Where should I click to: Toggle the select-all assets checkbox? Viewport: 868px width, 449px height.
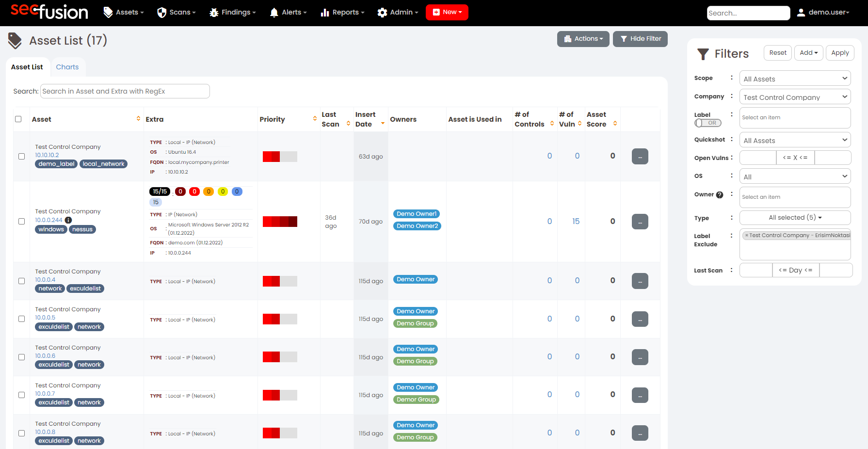pos(18,119)
